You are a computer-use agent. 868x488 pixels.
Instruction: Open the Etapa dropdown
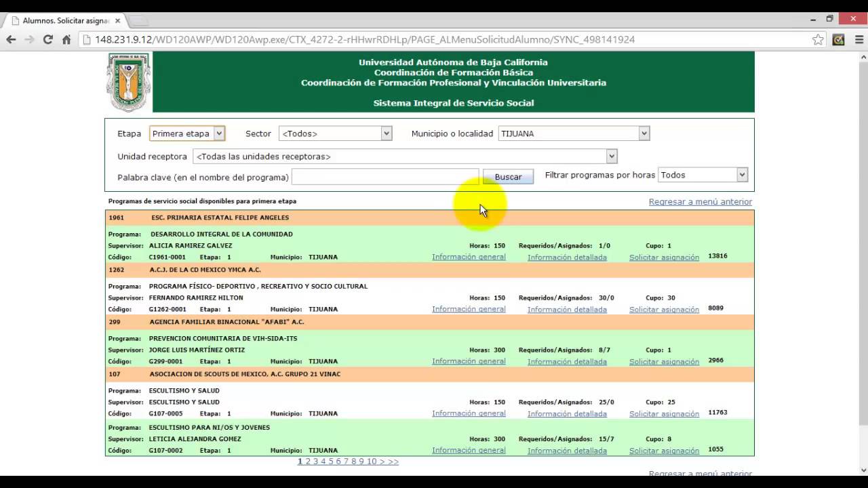[x=187, y=134]
